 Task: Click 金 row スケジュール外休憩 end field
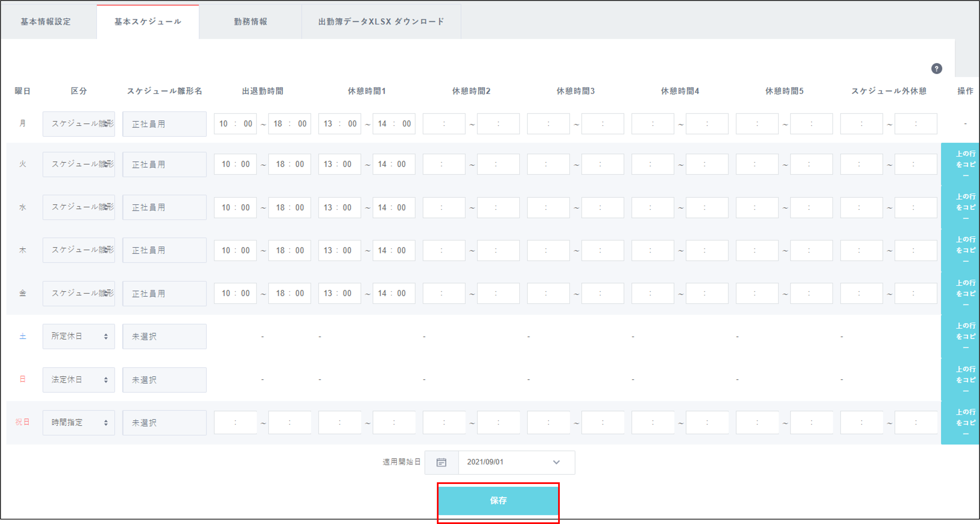[916, 293]
